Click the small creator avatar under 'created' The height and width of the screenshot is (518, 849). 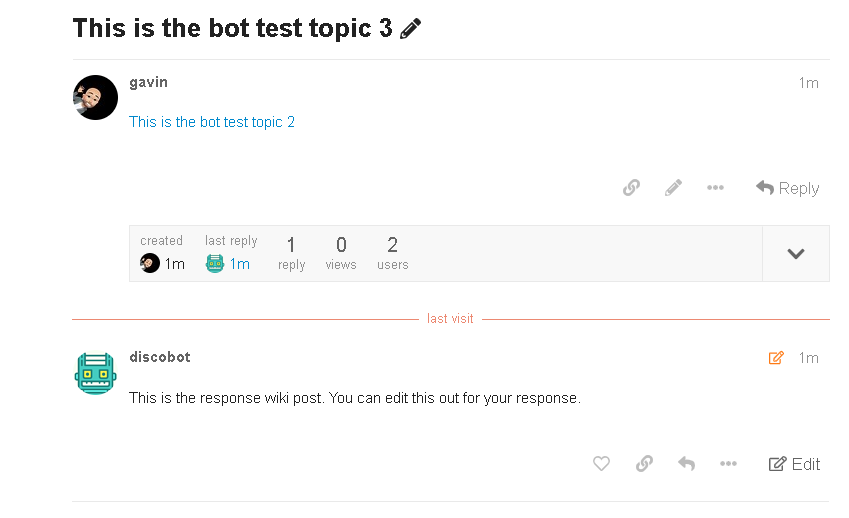click(x=150, y=263)
